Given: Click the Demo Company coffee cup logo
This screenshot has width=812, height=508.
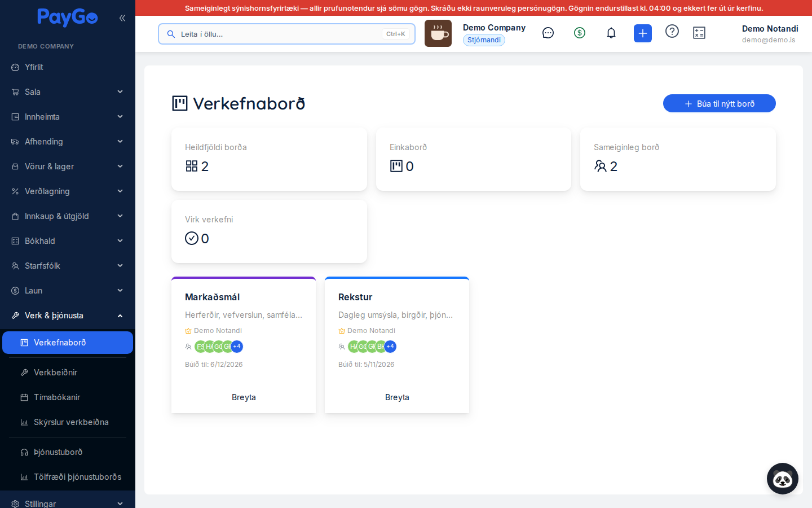Looking at the screenshot, I should tap(438, 33).
